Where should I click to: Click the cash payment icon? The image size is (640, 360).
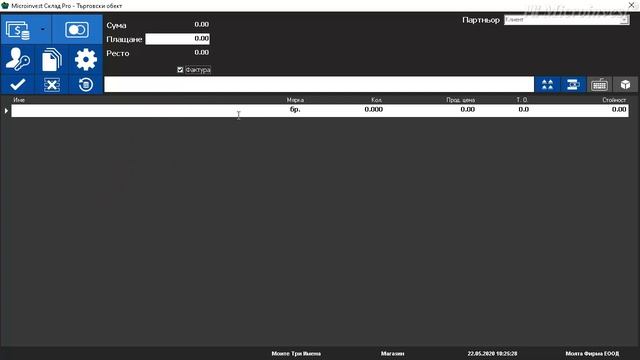(18, 30)
